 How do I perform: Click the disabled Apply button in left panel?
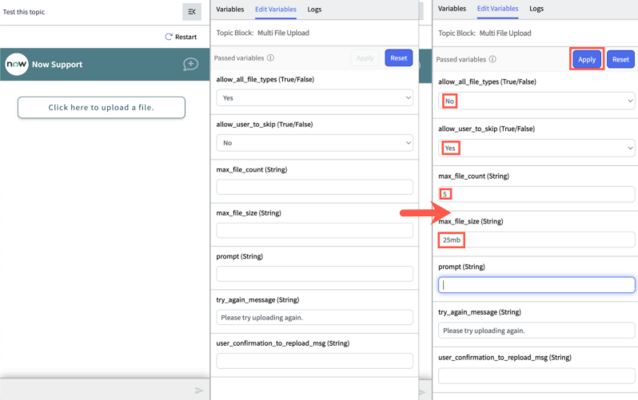click(365, 58)
